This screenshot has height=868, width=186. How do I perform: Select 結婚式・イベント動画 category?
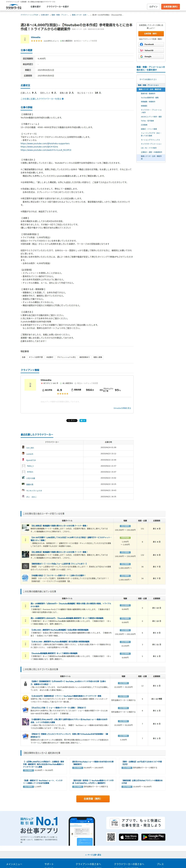click(149, 129)
